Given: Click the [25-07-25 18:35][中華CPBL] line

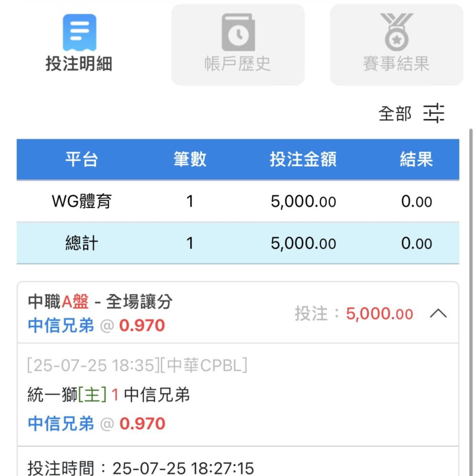Looking at the screenshot, I should [x=137, y=365].
